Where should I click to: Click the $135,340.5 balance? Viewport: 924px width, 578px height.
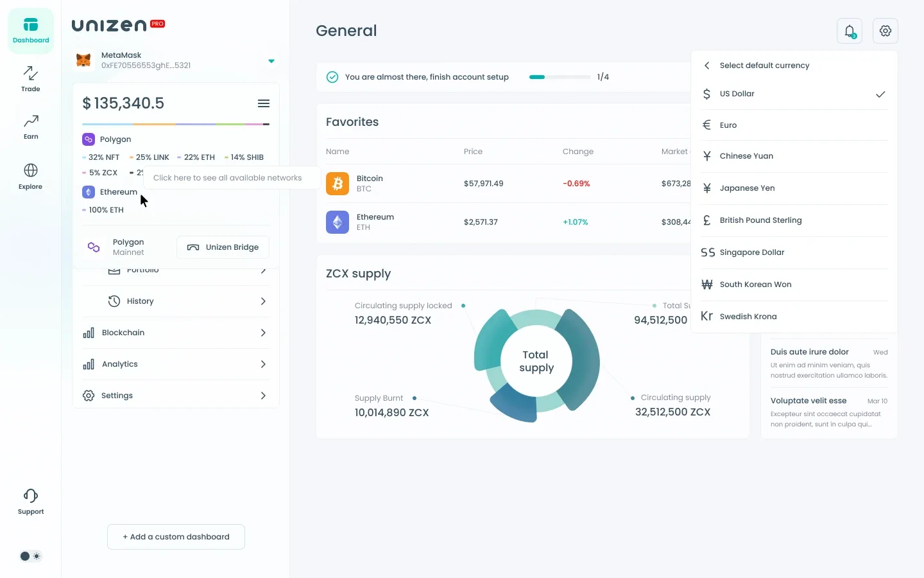(123, 103)
